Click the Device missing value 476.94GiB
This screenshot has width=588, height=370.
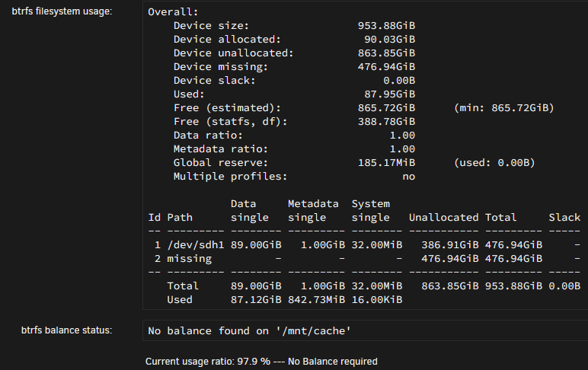386,67
